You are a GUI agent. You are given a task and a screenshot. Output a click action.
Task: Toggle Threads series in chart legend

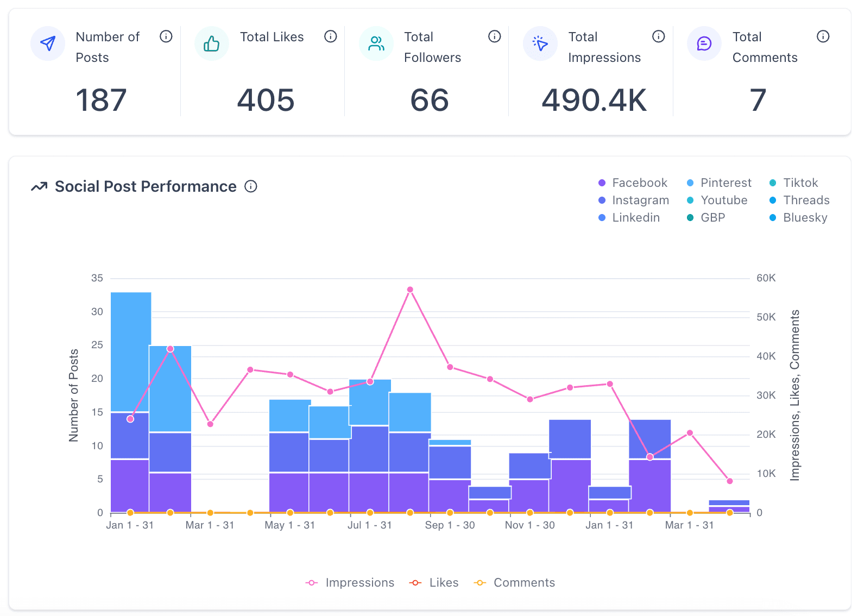799,200
